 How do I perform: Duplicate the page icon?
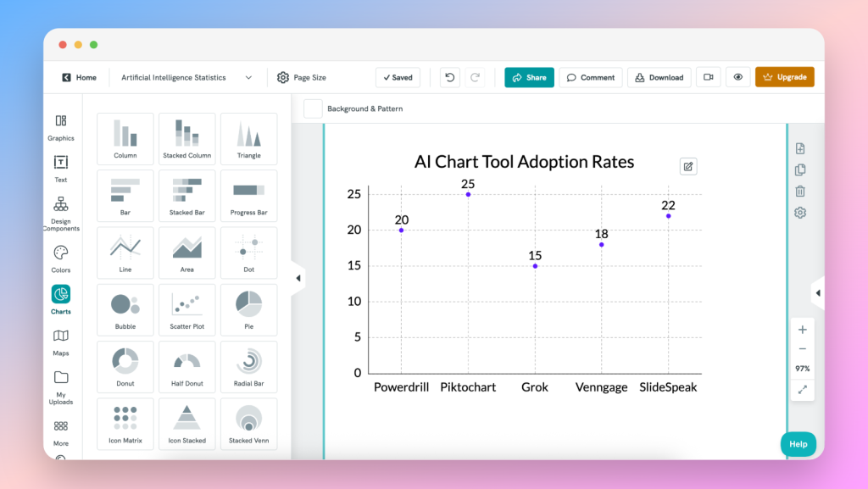coord(800,169)
